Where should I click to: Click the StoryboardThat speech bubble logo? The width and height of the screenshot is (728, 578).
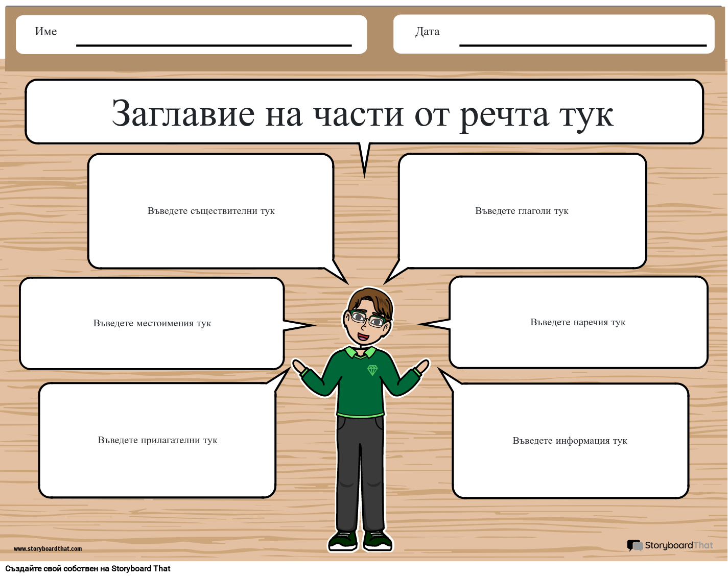pyautogui.click(x=635, y=545)
